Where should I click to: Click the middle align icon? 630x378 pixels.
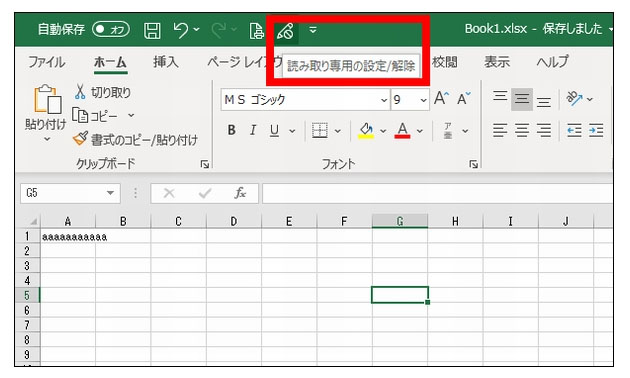tap(522, 99)
